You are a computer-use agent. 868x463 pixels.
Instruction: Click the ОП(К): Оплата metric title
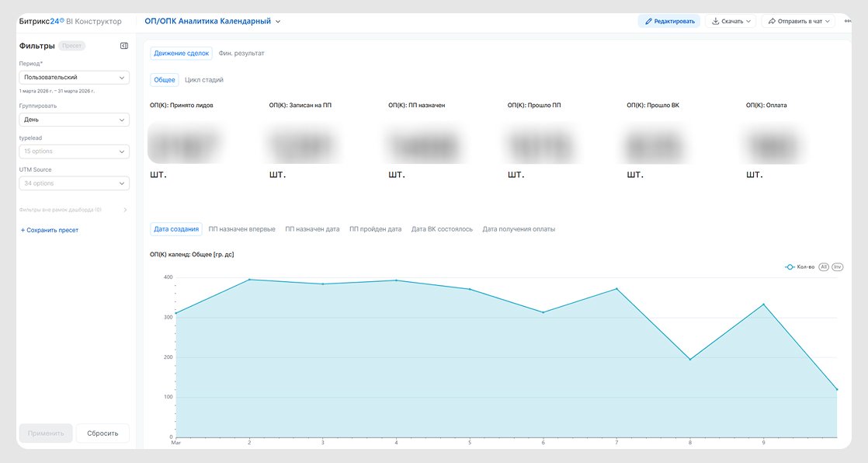(x=766, y=105)
